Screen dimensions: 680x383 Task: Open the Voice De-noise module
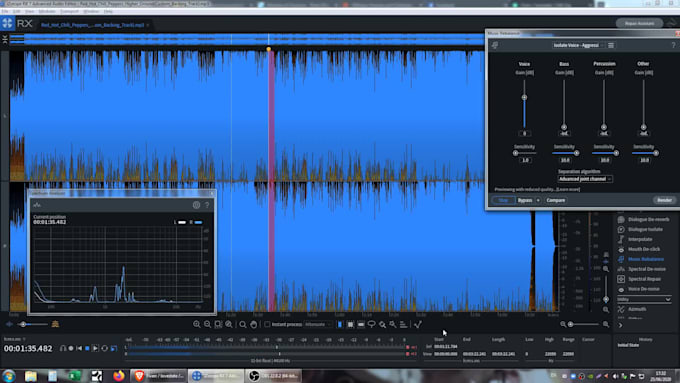[638, 289]
